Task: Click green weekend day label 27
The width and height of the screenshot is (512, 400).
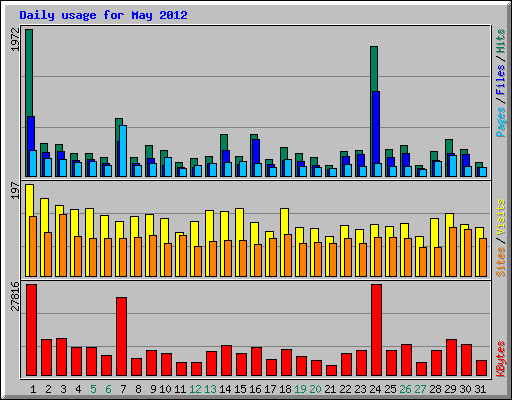Action: 420,389
